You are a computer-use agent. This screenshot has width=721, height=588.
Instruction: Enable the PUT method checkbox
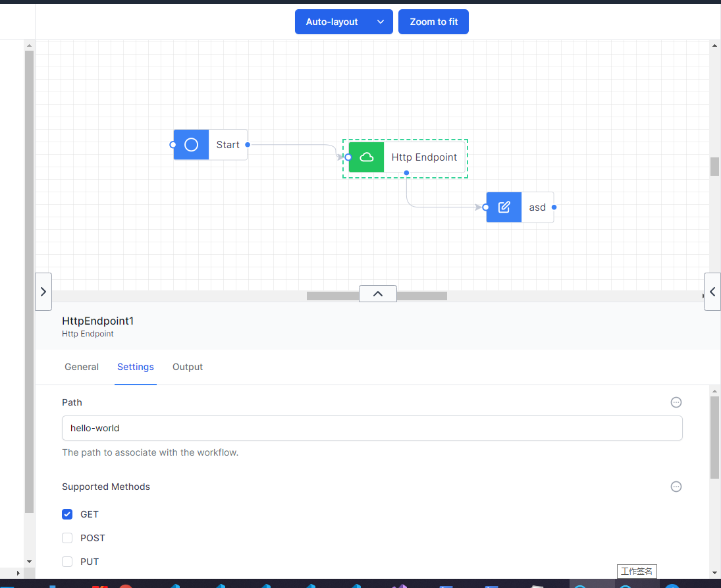pos(67,562)
